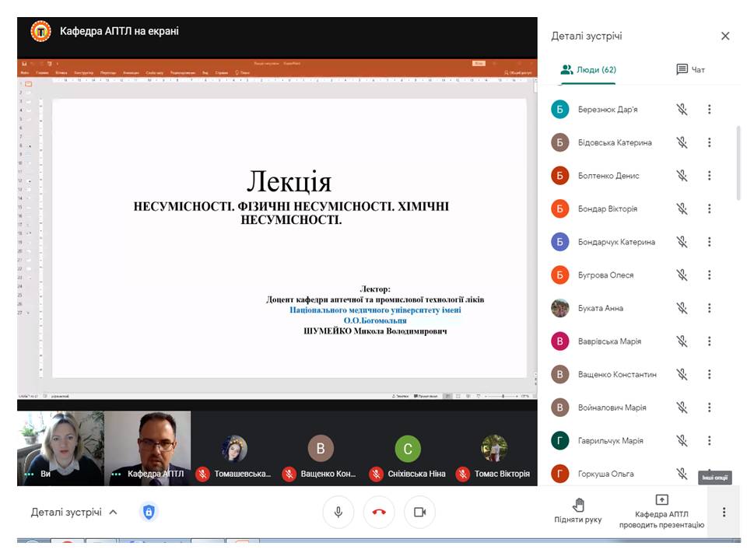Mute Ващенко Константин microphone icon
The height and width of the screenshot is (560, 747).
pyautogui.click(x=682, y=374)
